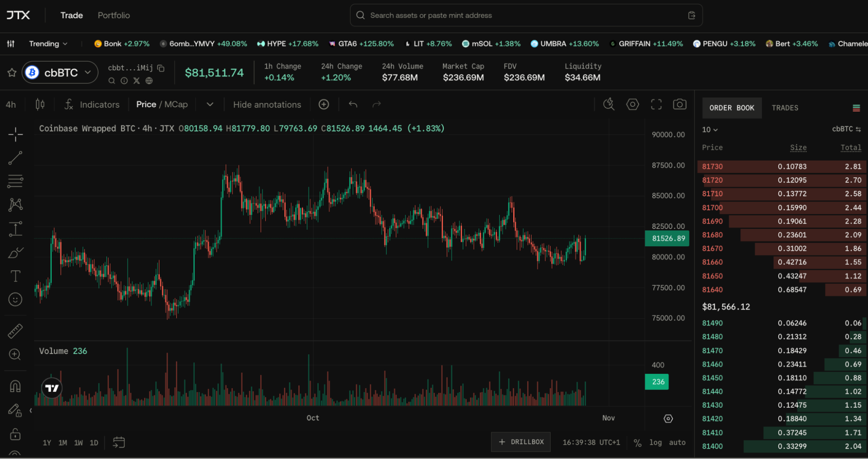The height and width of the screenshot is (459, 868).
Task: Select the trend line drawing tool
Action: coord(15,158)
